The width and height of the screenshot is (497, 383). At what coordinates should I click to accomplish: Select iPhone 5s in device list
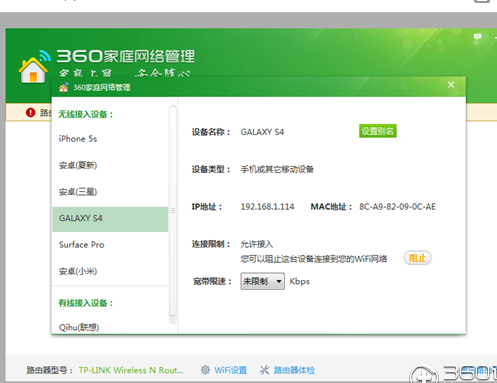point(110,139)
